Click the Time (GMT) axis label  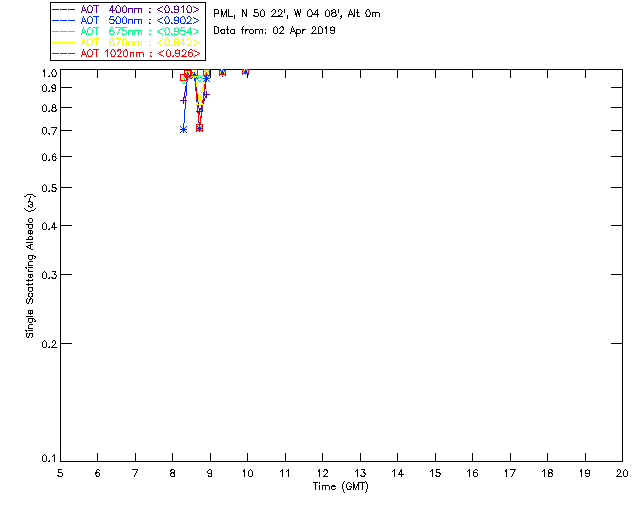point(340,487)
